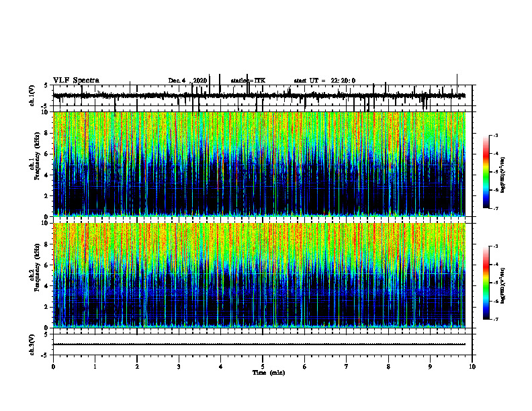The width and height of the screenshot is (532, 411).
Task: Click the "-3" label on ch.1 colorbar
Action: pos(496,136)
